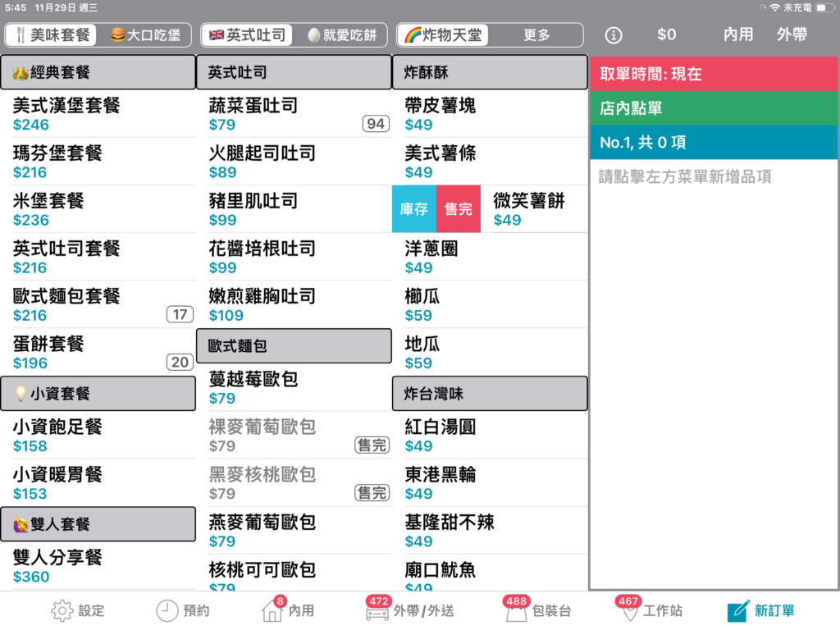
Task: Tap the 新訂單 compose icon
Action: click(737, 610)
